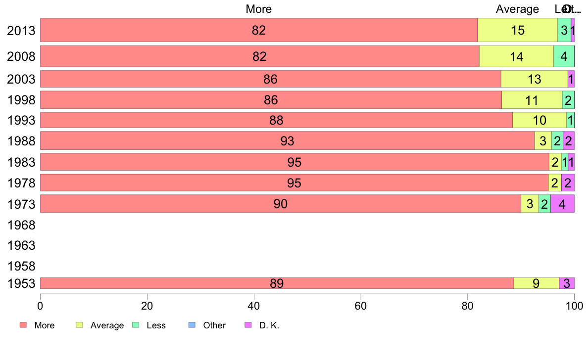Screen dimensions: 588x364
Task: Click the purple D. K. legend swatch
Action: [x=248, y=325]
